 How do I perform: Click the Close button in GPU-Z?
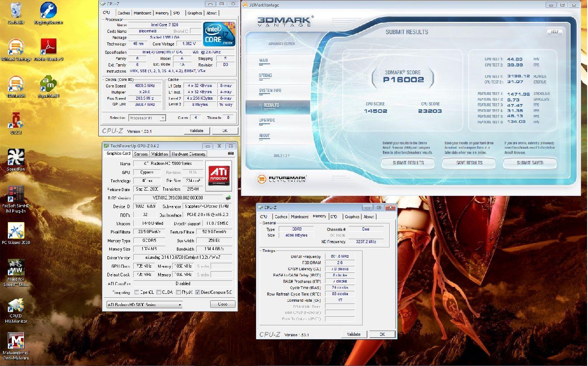[223, 304]
